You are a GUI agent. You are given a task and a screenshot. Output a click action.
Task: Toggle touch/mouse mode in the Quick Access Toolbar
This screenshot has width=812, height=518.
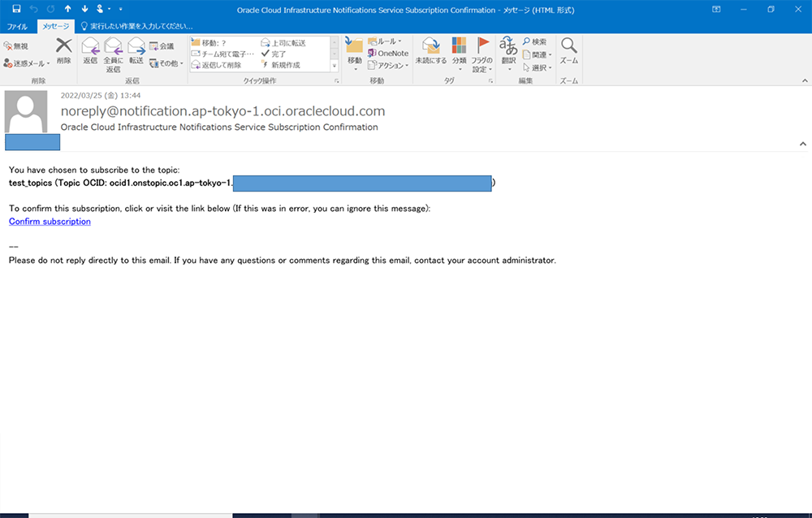coord(102,9)
